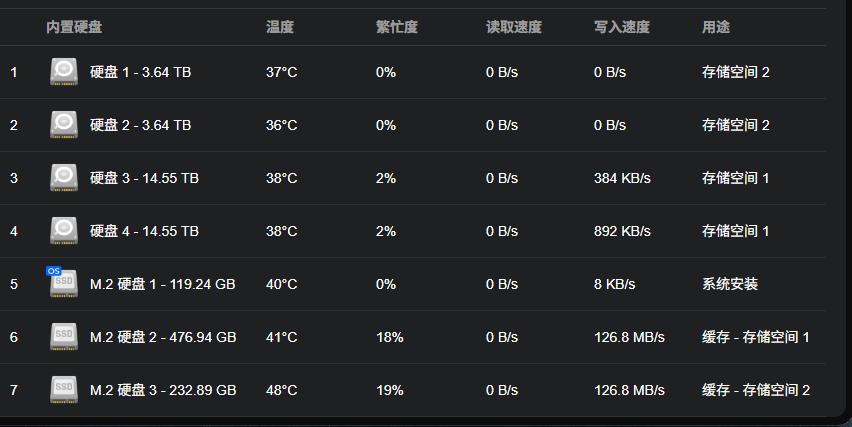
Task: Click the SSD icon for M.2 硬盘 2
Action: (64, 337)
